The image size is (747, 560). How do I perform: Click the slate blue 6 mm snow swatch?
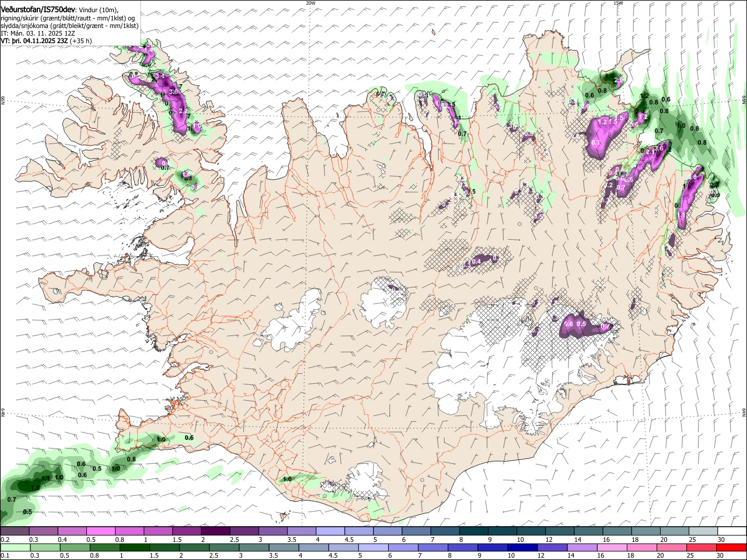tap(417, 531)
